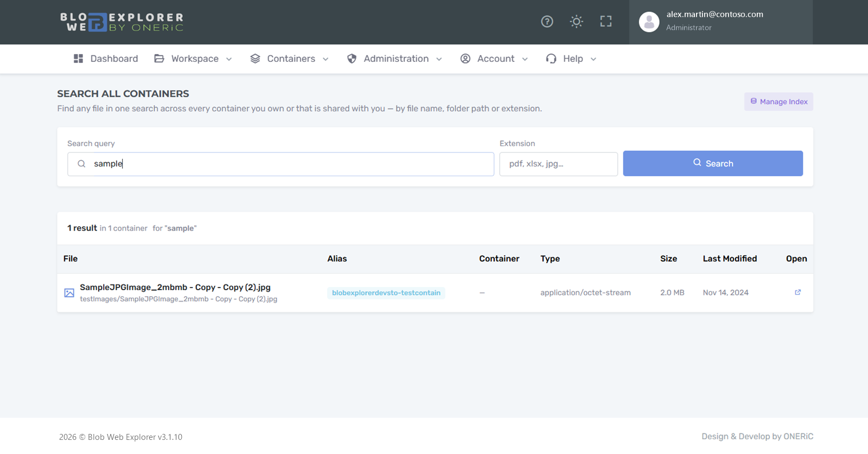
Task: Open the help question mark icon
Action: pos(547,22)
